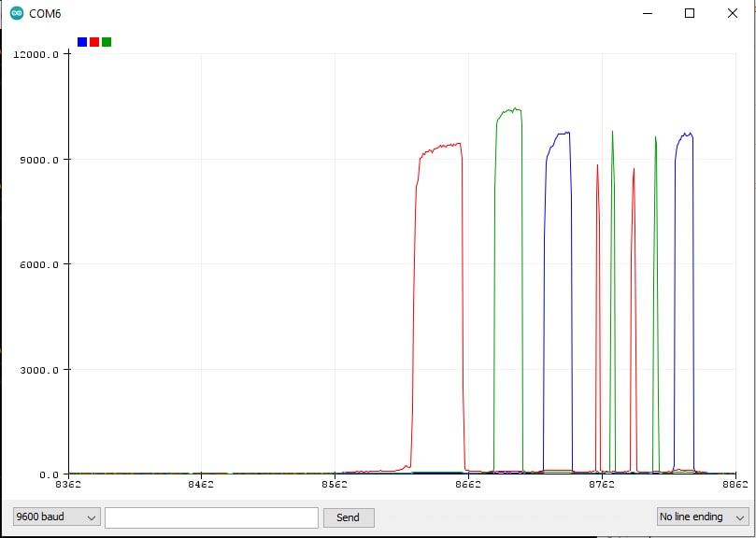Click the Arduino logo in title bar
Viewport: 756px width, 538px height.
(16, 14)
